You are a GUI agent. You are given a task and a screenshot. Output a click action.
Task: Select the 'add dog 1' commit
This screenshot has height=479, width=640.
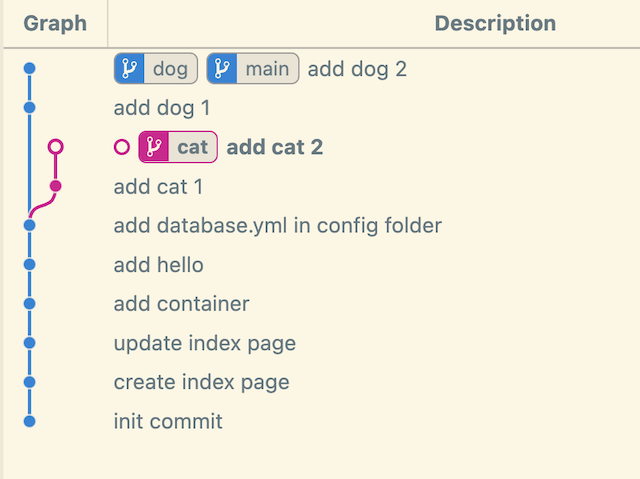coord(162,108)
